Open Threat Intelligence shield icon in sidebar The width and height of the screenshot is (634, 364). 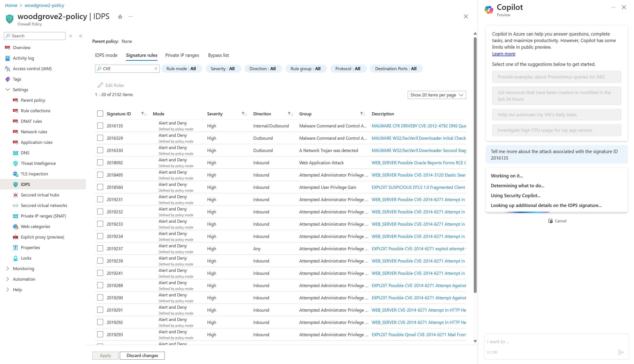(x=16, y=163)
